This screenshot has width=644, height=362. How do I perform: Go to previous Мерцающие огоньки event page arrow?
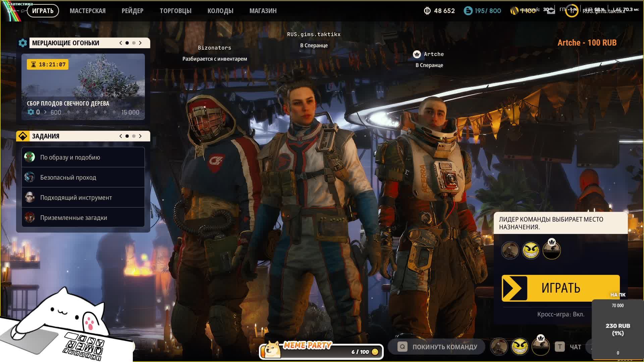point(121,43)
